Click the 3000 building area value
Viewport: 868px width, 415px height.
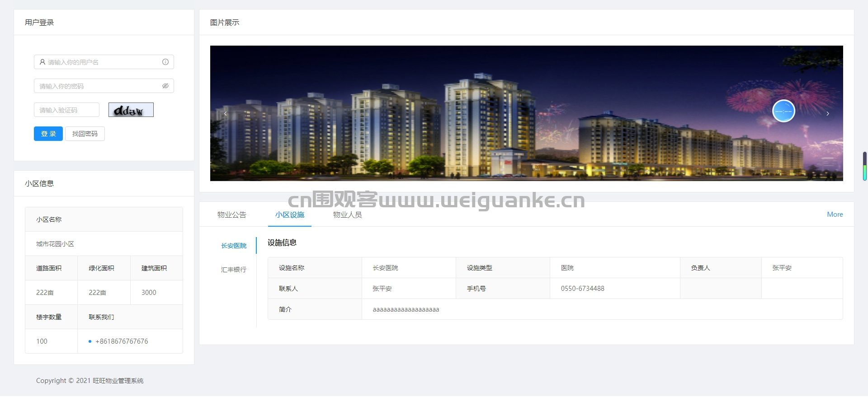coord(149,293)
